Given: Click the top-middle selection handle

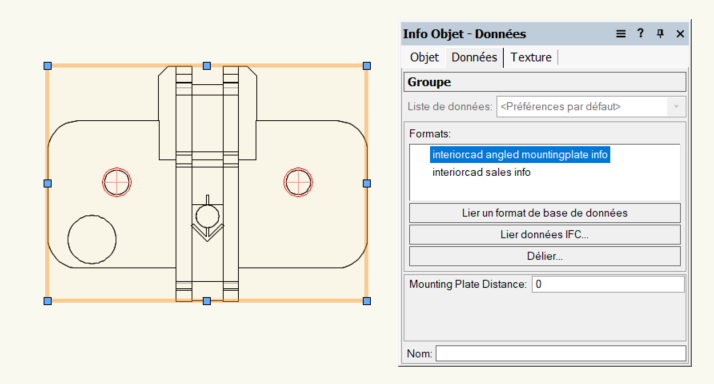Looking at the screenshot, I should coord(207,66).
